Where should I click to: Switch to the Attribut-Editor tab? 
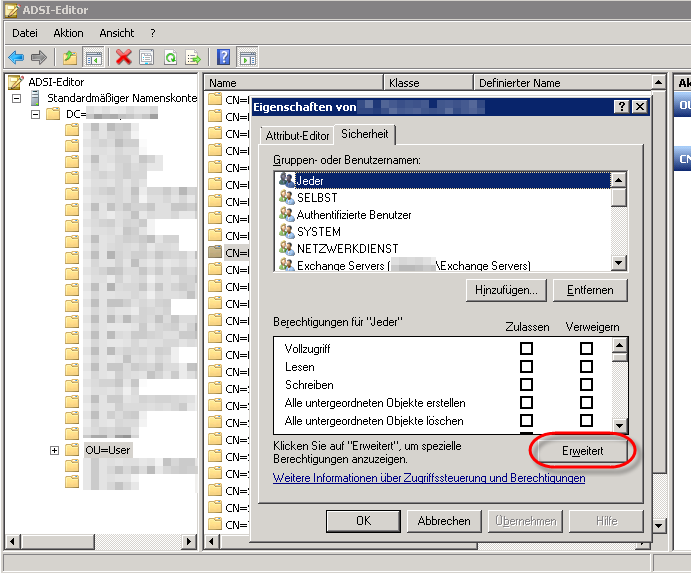297,134
